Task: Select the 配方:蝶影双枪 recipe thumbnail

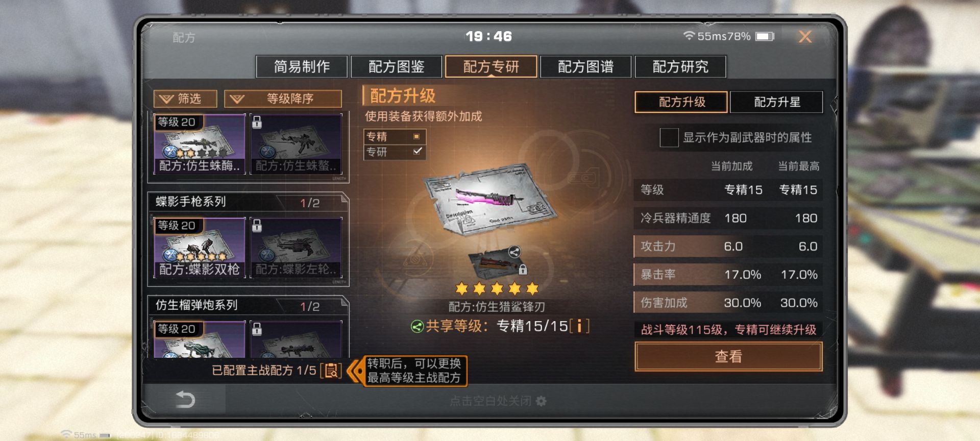Action: point(200,248)
